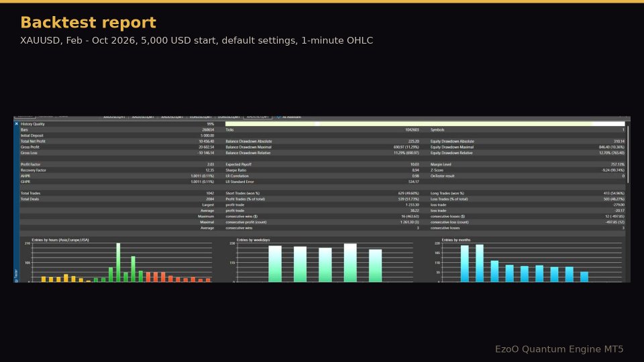The height and width of the screenshot is (362, 644).
Task: Click the History Quality progress bar
Action: tap(425, 123)
